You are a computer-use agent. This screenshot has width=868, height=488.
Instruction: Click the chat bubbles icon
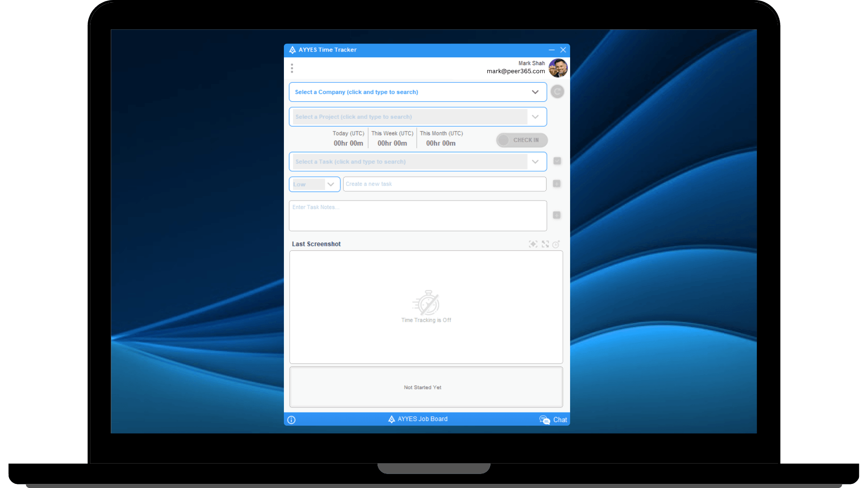544,420
